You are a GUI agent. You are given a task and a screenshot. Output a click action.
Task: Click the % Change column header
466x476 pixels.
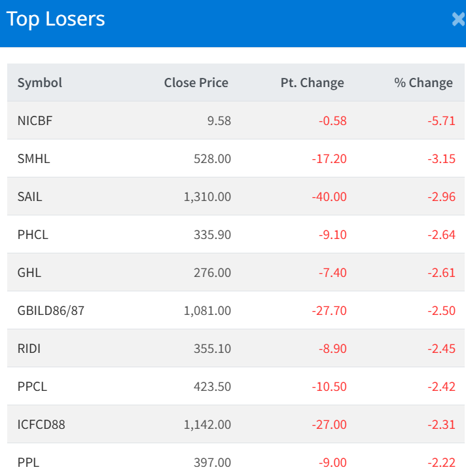[x=423, y=82]
